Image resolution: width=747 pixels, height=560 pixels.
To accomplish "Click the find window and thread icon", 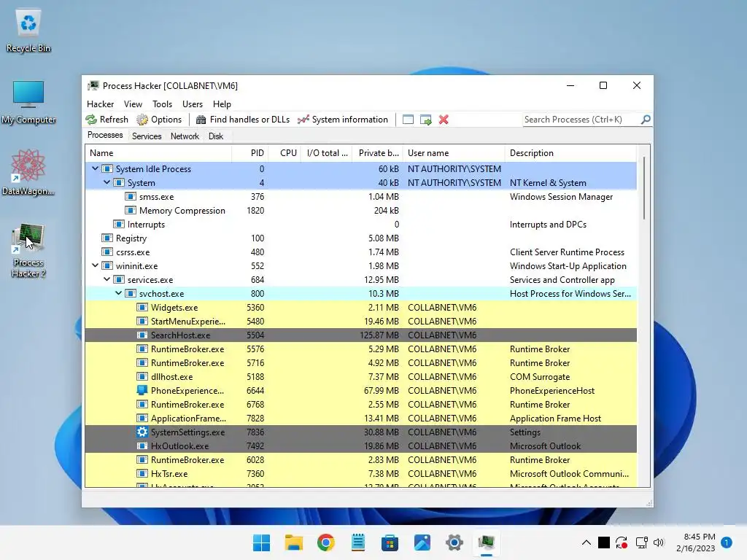I will click(426, 120).
